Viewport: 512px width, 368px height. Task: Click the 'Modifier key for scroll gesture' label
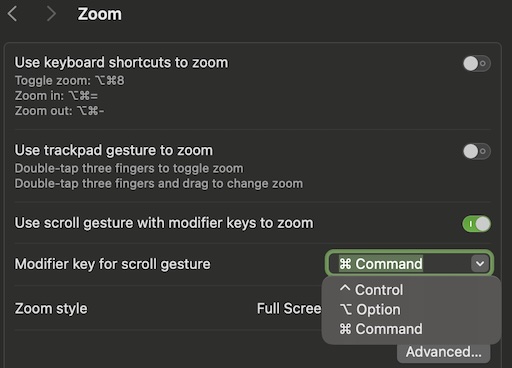click(113, 264)
